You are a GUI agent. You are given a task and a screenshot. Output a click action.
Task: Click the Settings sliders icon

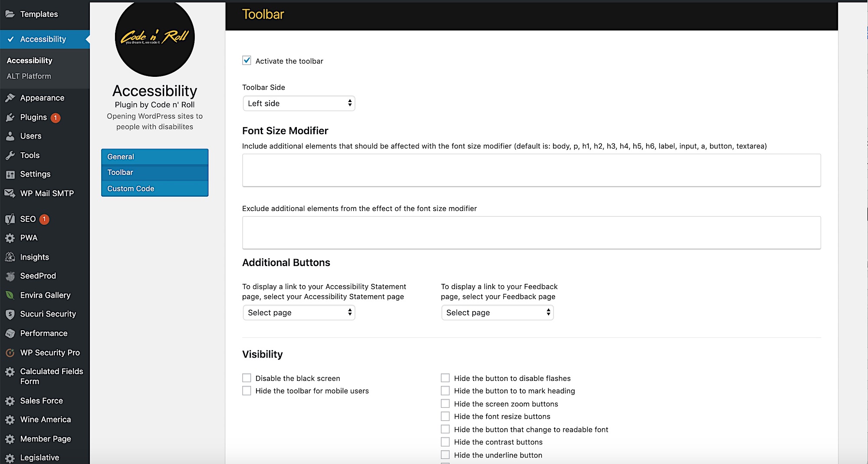pos(10,174)
